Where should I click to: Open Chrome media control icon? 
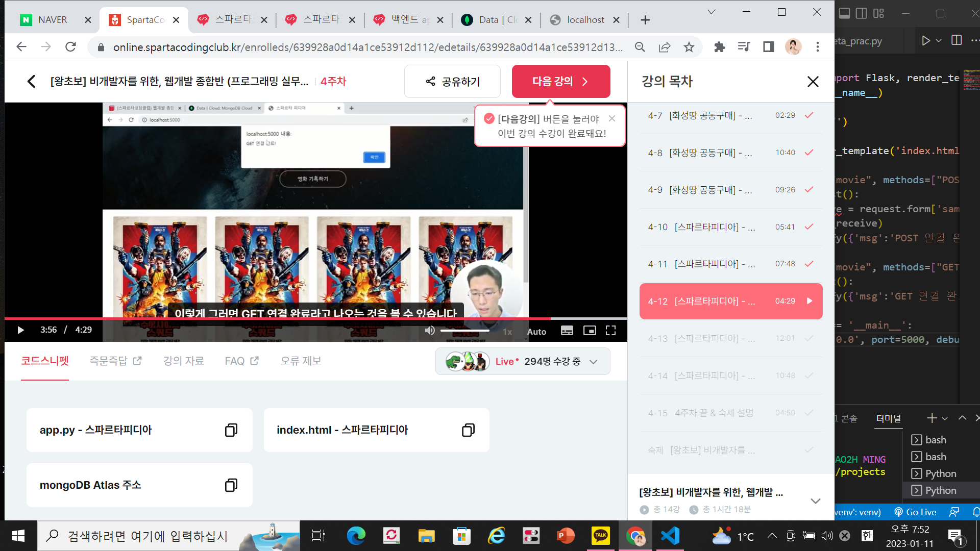pos(744,47)
